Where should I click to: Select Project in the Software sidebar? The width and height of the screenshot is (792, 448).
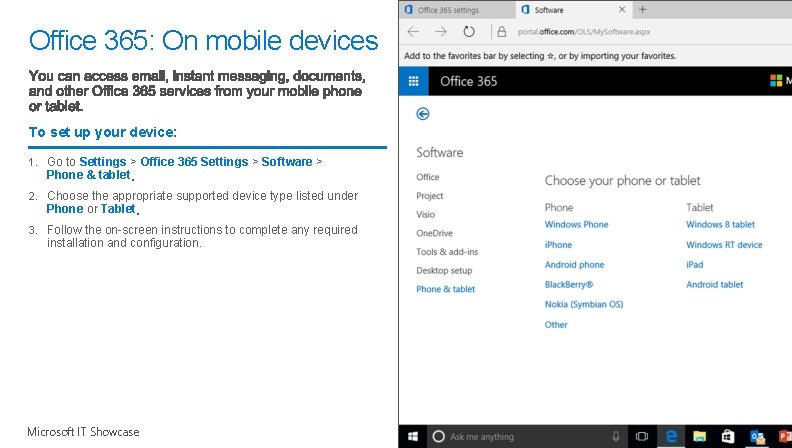[x=430, y=196]
